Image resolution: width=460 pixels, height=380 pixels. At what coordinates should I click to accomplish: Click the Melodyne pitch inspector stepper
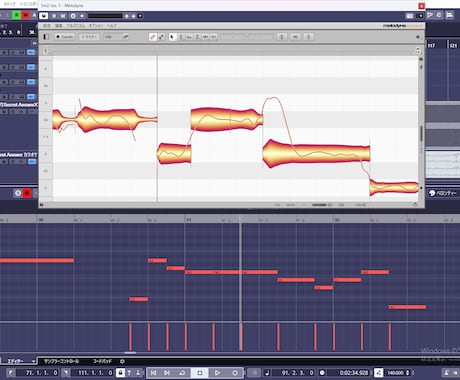(x=282, y=37)
